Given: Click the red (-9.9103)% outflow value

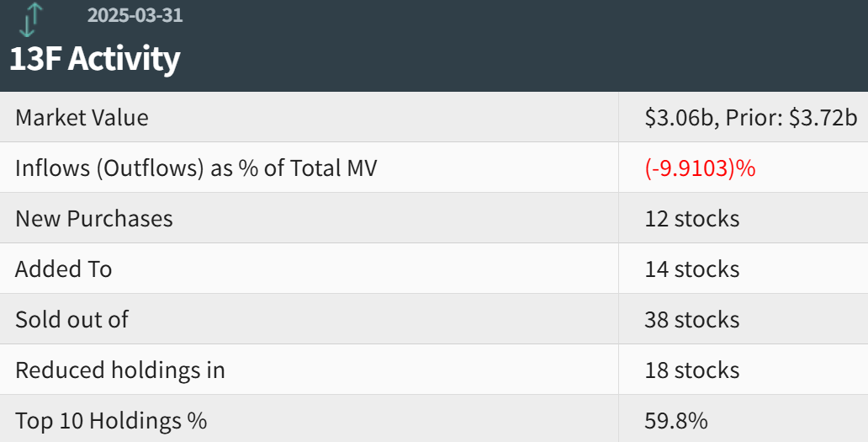Looking at the screenshot, I should [x=700, y=168].
